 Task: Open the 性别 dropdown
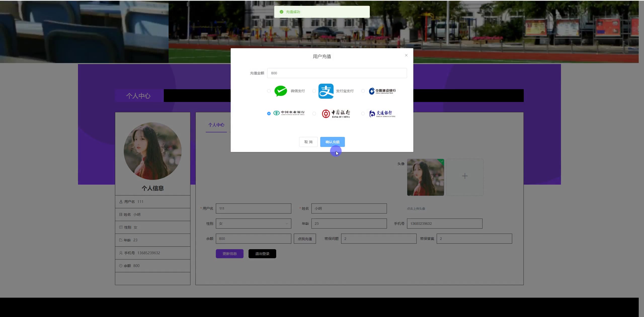[x=253, y=224]
